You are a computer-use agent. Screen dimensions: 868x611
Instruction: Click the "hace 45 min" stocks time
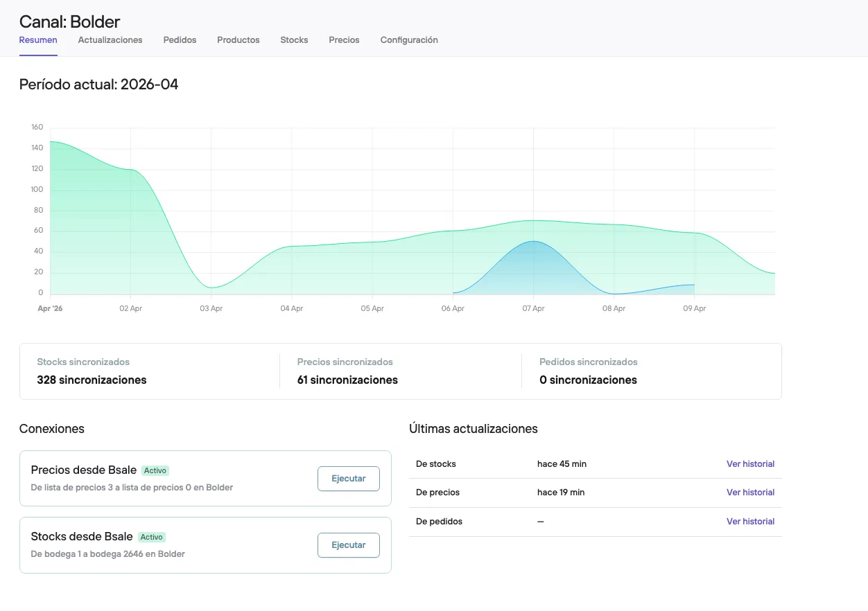[562, 464]
